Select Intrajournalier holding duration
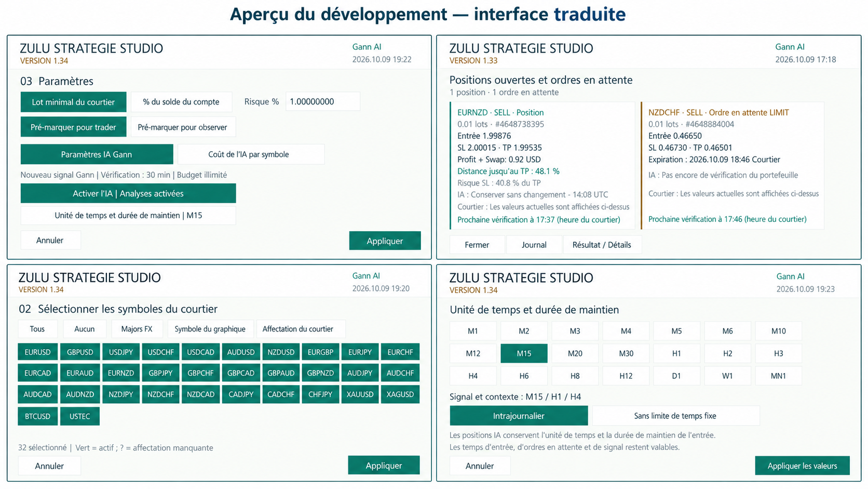 (519, 416)
